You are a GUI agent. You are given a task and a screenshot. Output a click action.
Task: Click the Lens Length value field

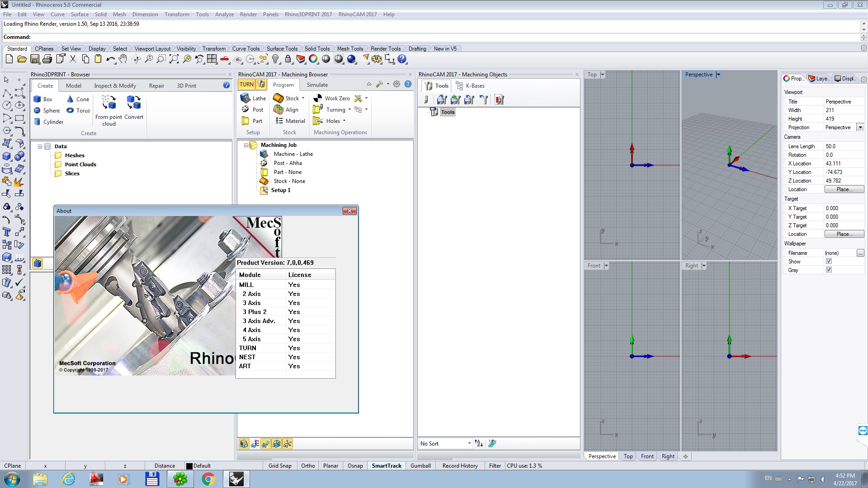click(x=844, y=146)
